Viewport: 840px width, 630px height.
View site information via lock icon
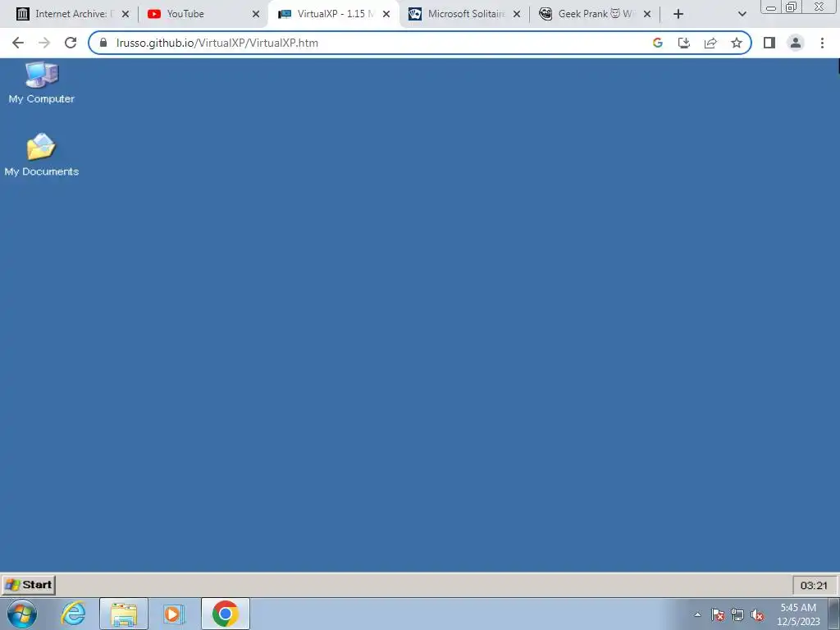103,43
